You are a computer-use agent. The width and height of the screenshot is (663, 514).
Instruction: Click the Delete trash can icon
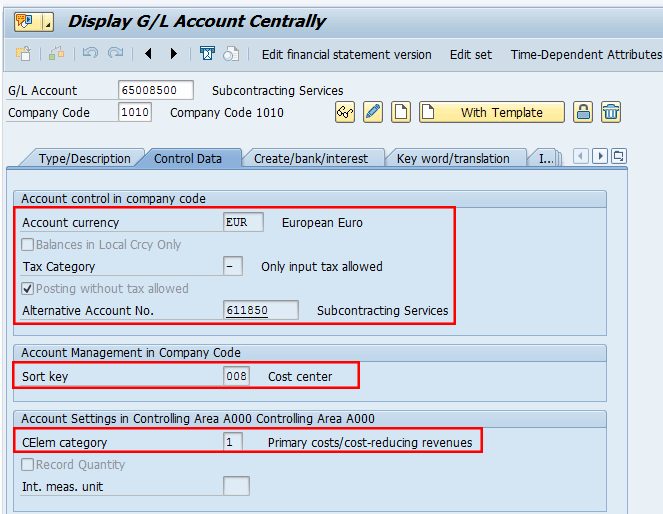(x=610, y=112)
